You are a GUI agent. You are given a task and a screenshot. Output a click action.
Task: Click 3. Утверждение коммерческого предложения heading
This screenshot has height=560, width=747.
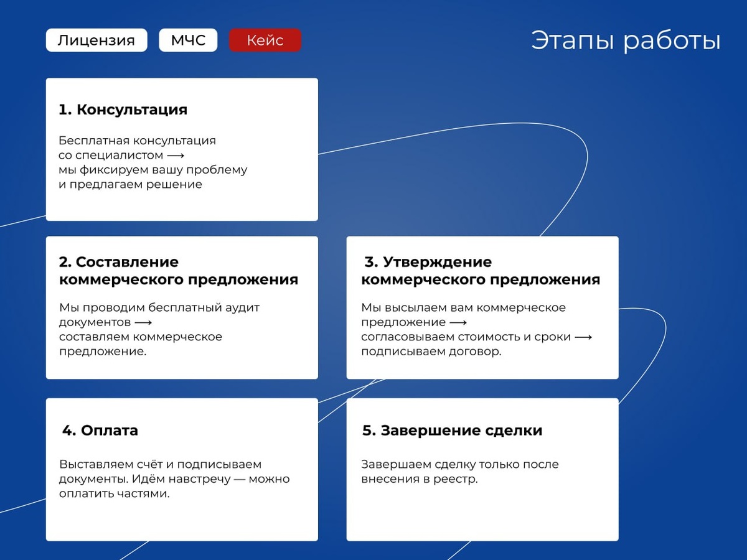(x=481, y=271)
